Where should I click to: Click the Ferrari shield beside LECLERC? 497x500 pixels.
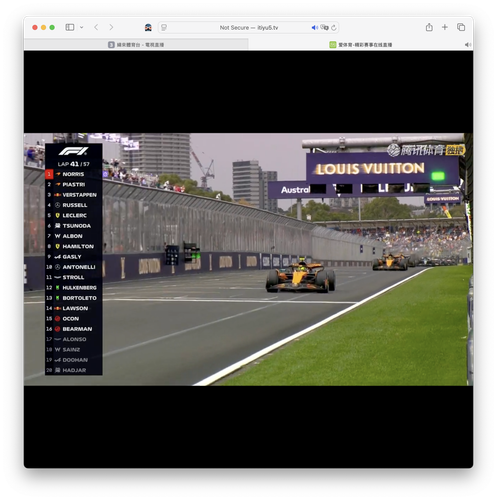(58, 215)
